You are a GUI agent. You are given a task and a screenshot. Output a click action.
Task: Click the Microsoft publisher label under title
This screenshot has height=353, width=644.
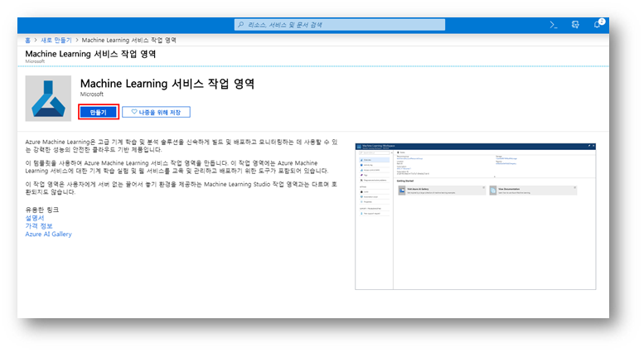click(92, 94)
